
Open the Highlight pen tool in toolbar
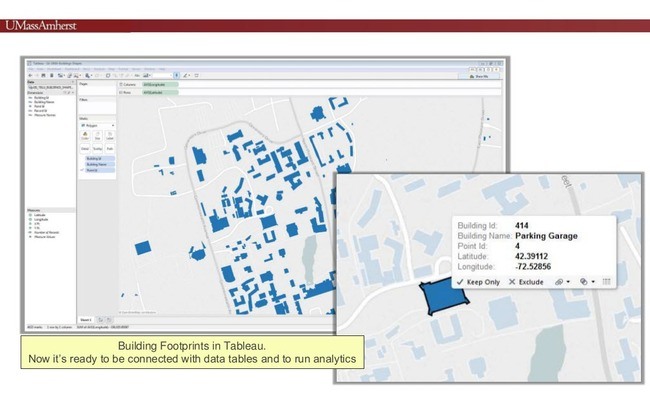pos(186,75)
